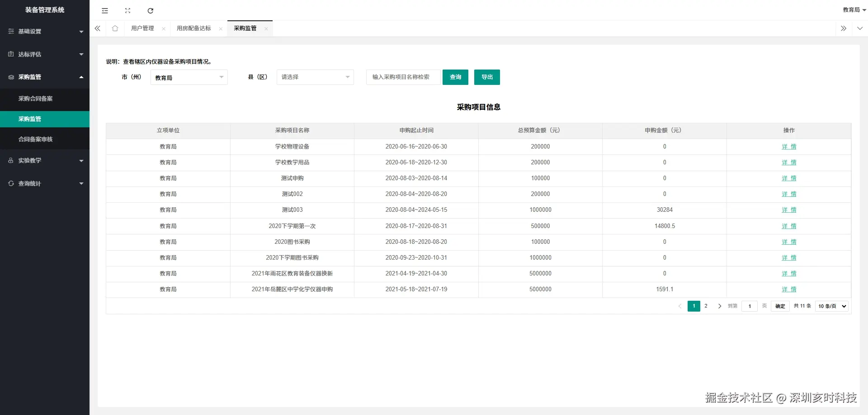Open the 县（区） 请选择 dropdown
Viewport: 868px width, 415px height.
coord(315,77)
